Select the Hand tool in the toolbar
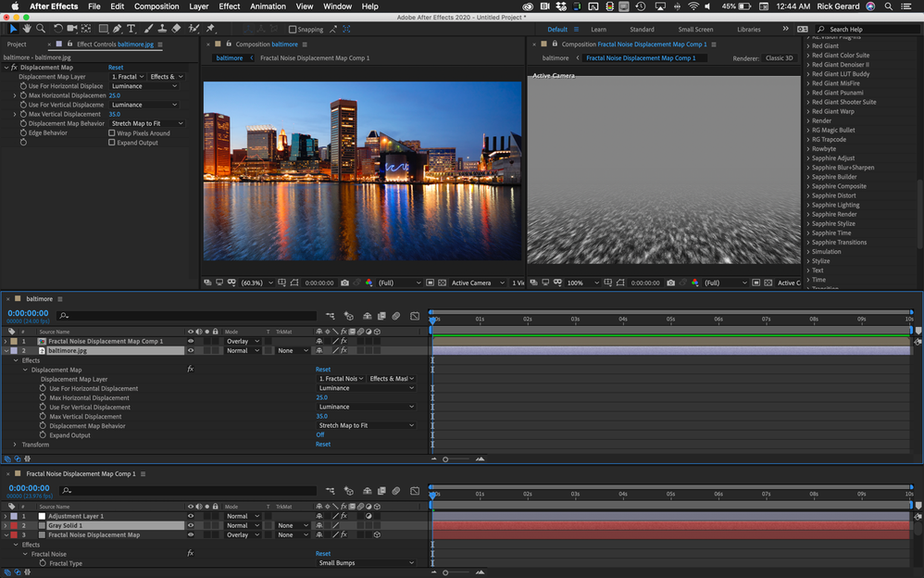924x578 pixels. 27,29
